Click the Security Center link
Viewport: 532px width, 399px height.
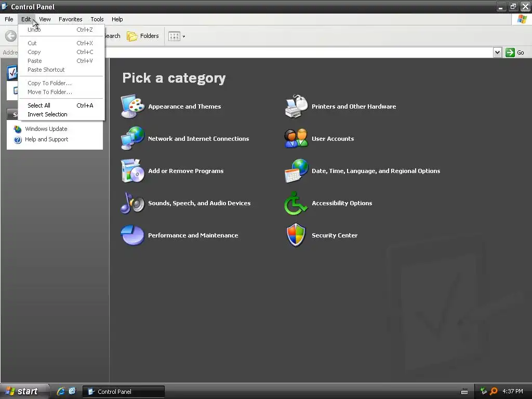coord(335,235)
